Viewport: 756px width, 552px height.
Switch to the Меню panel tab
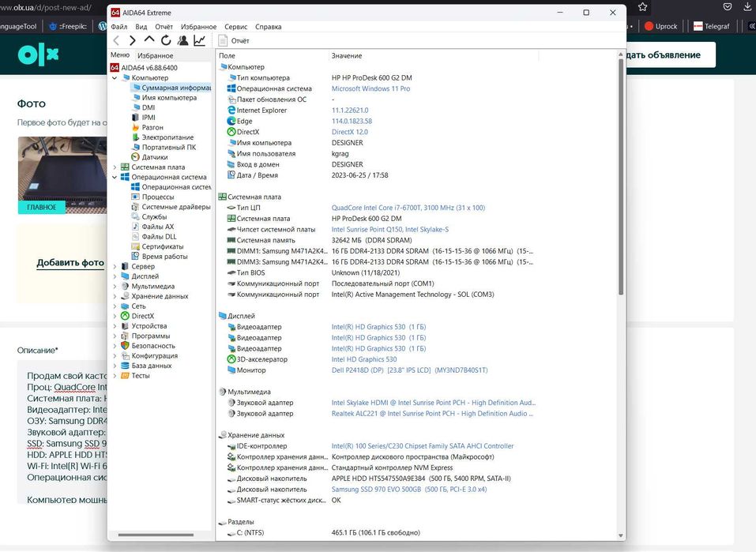point(120,55)
